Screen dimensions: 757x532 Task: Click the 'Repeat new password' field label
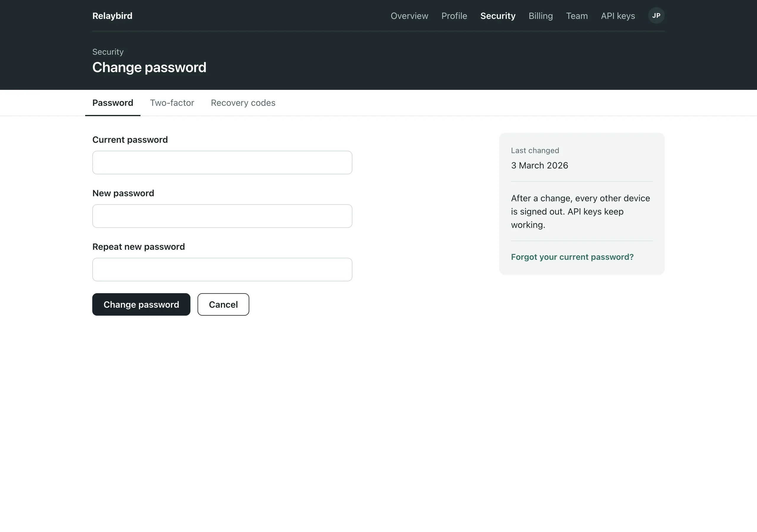138,246
